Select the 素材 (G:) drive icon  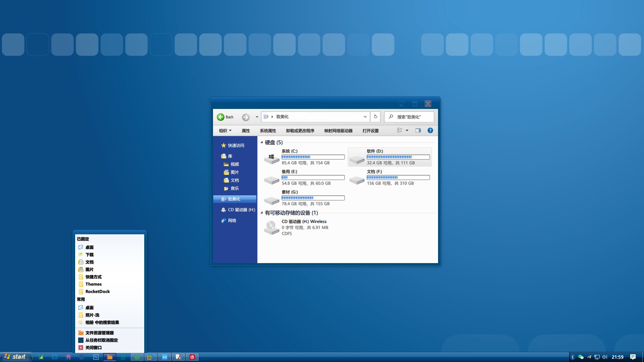coord(272,200)
